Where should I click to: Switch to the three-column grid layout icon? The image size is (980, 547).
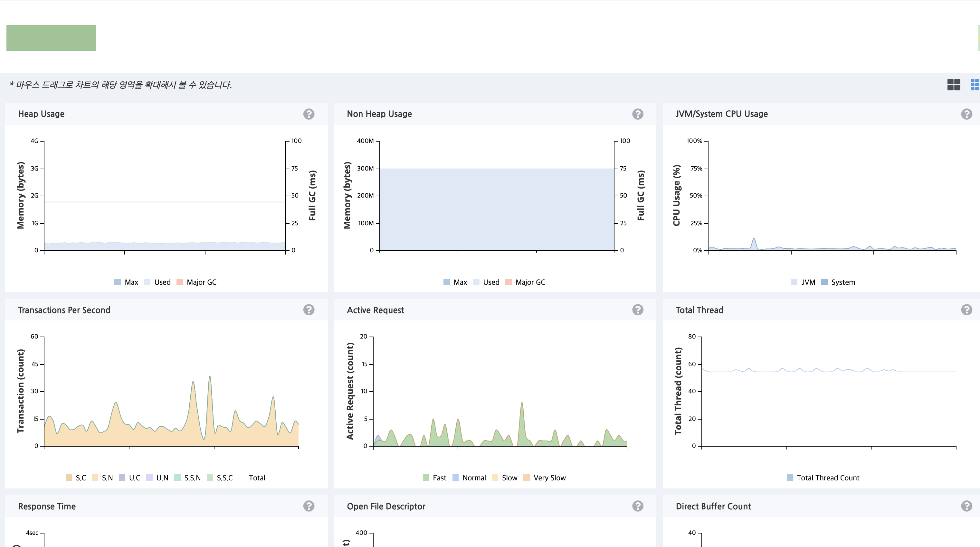pos(975,84)
